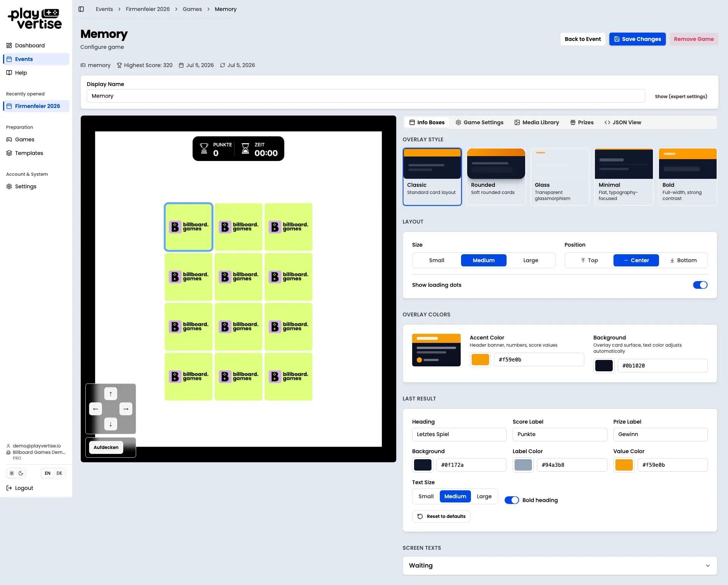Choose Minimal overlay style card
728x585 pixels.
point(624,177)
